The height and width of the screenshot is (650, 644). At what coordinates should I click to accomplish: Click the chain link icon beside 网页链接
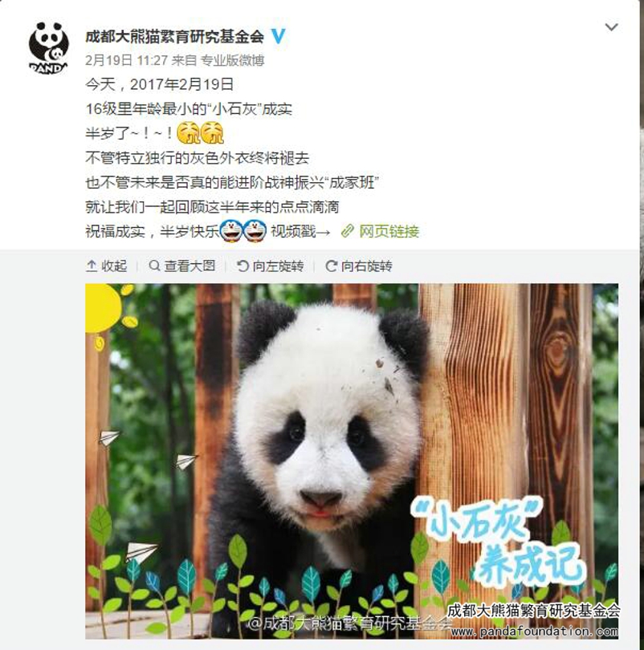pyautogui.click(x=348, y=231)
